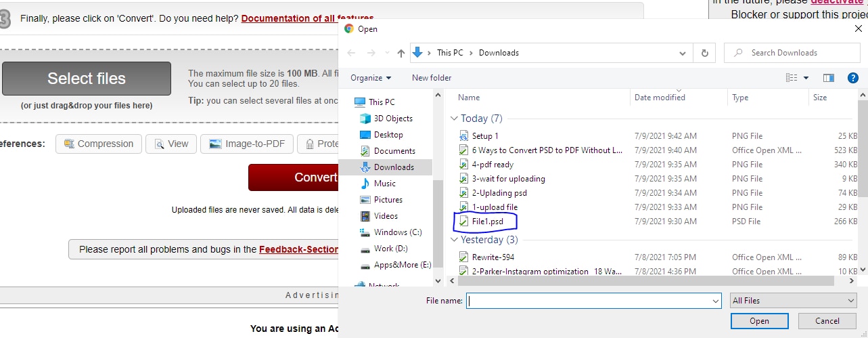Viewport: 868px width, 338px height.
Task: Open the All Files type dropdown
Action: (793, 301)
